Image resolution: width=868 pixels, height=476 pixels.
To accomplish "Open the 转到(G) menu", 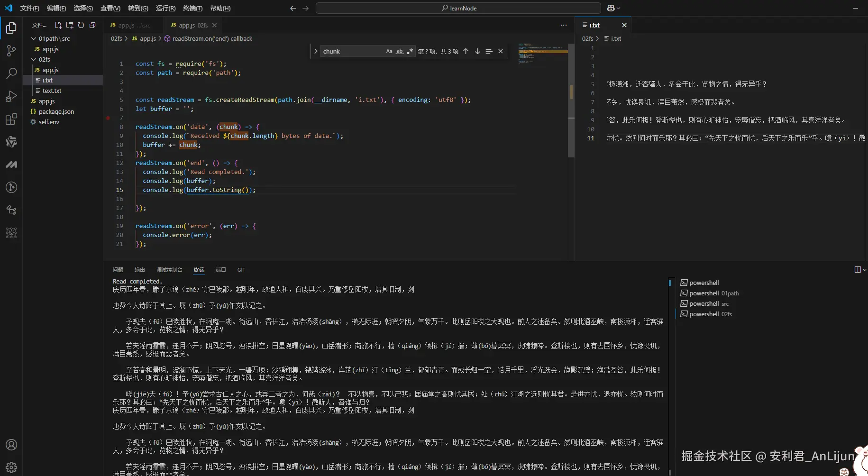I will (138, 8).
